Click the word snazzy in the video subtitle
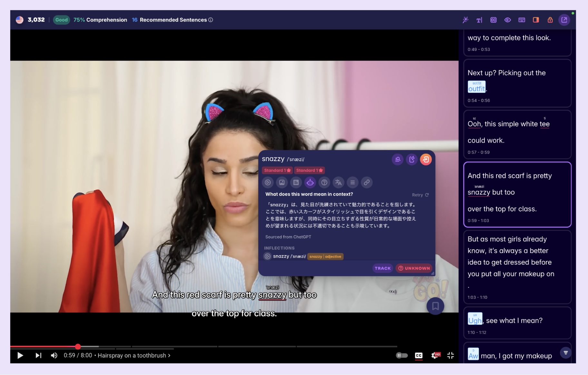 tap(272, 295)
